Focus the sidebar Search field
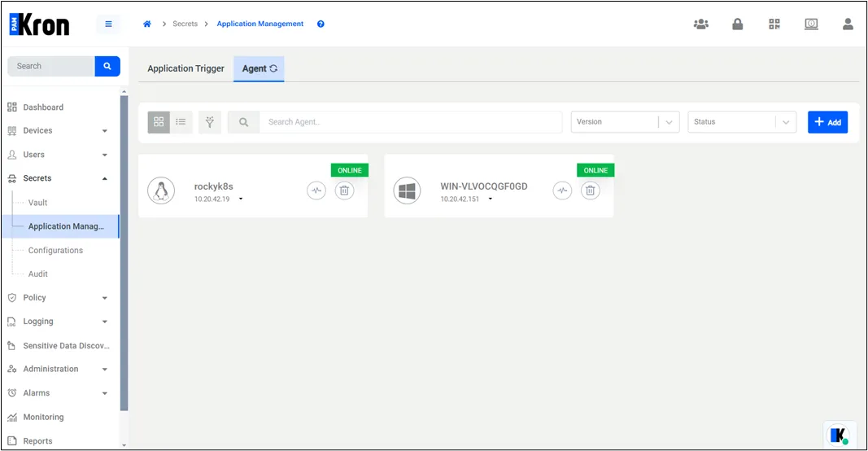This screenshot has width=868, height=451. (51, 66)
